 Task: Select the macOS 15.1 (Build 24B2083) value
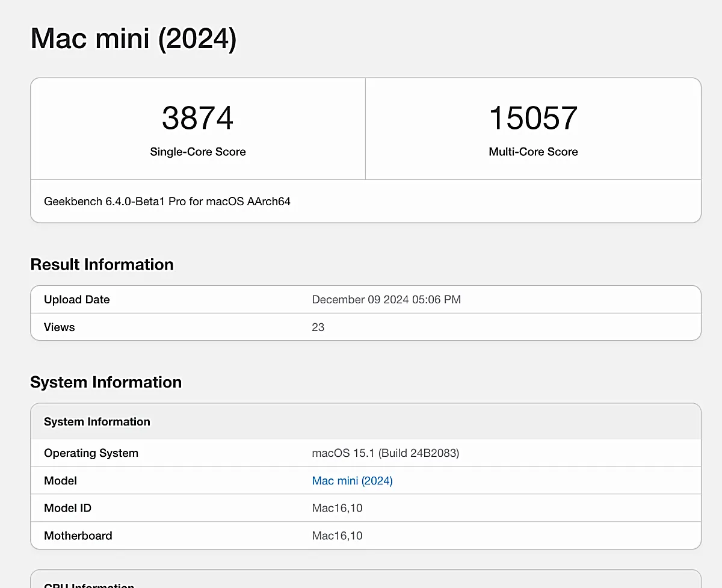click(x=386, y=453)
